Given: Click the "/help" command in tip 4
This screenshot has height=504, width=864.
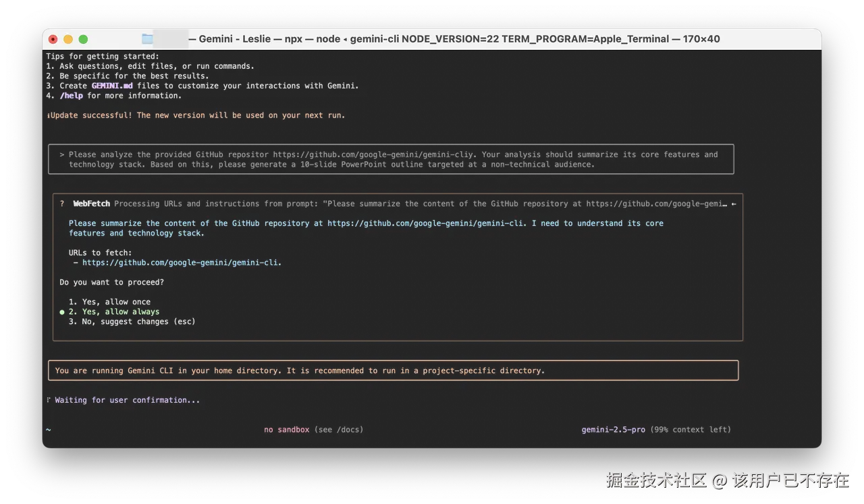Looking at the screenshot, I should [71, 96].
